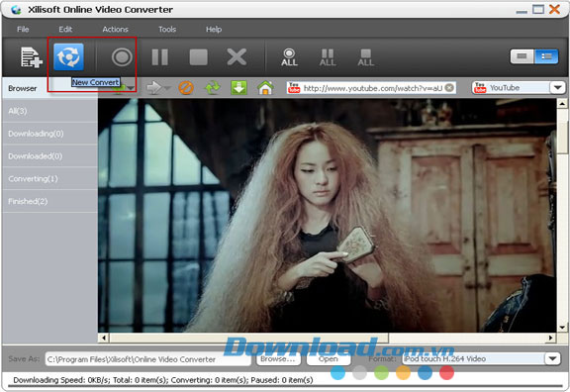Click the Stop ALL icon
The height and width of the screenshot is (392, 570).
pos(366,57)
